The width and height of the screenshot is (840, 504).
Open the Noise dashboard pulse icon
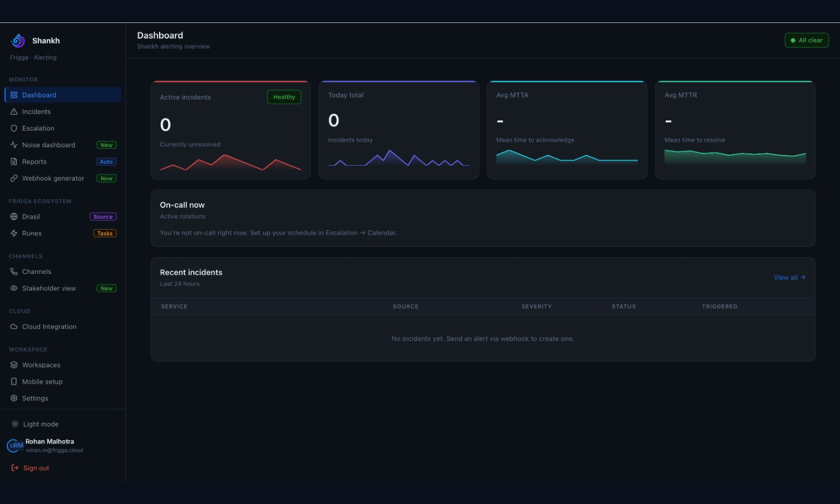click(x=14, y=145)
